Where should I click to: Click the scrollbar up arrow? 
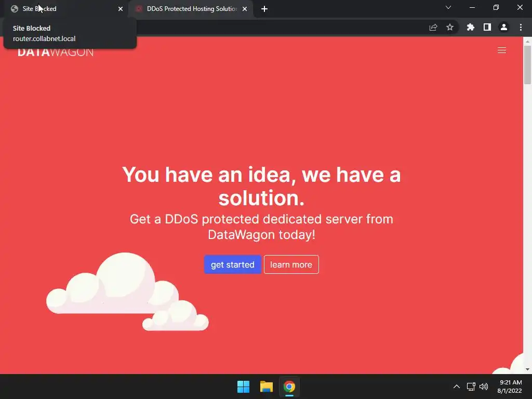point(527,41)
